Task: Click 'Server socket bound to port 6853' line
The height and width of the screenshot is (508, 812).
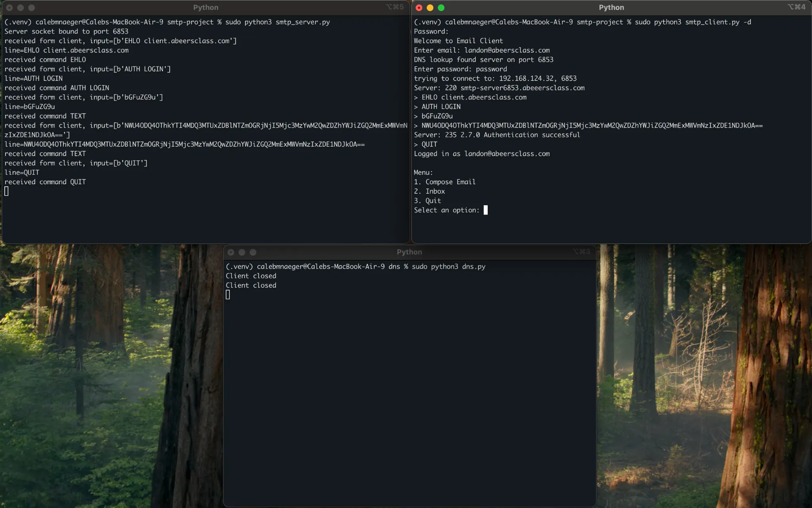Action: pyautogui.click(x=66, y=31)
